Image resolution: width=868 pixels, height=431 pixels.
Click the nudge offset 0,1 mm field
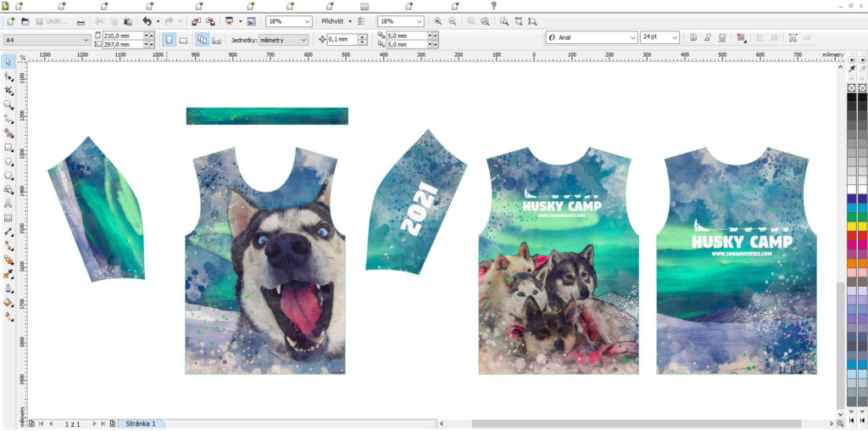342,40
